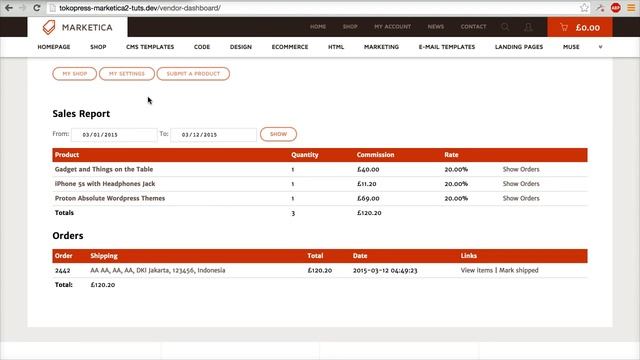The width and height of the screenshot is (640, 360).
Task: Open the AdBlock extension icon
Action: pos(616,8)
